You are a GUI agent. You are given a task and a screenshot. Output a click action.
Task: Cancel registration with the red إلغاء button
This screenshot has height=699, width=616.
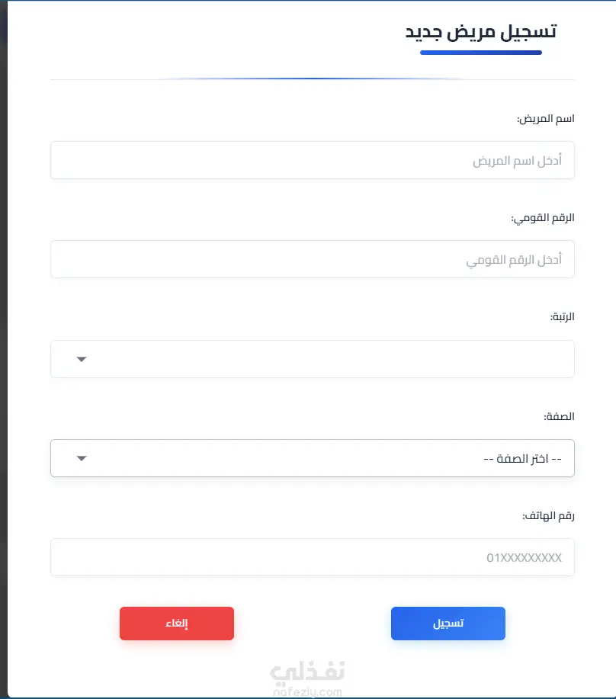pos(177,624)
